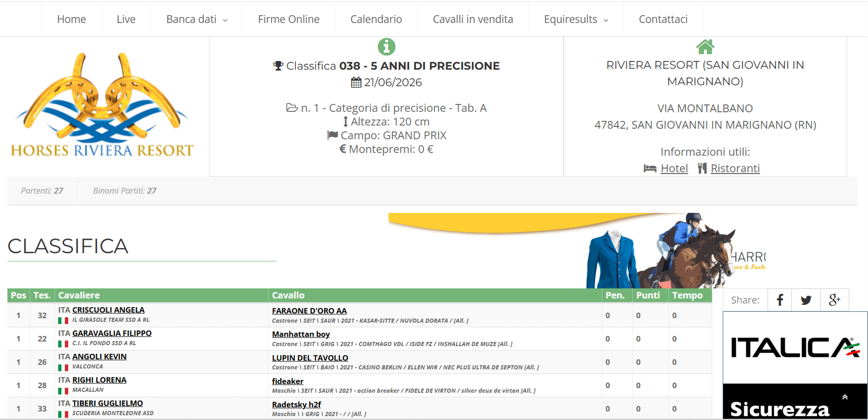This screenshot has width=868, height=420.
Task: Click the bed icon next to Hotel
Action: point(650,168)
